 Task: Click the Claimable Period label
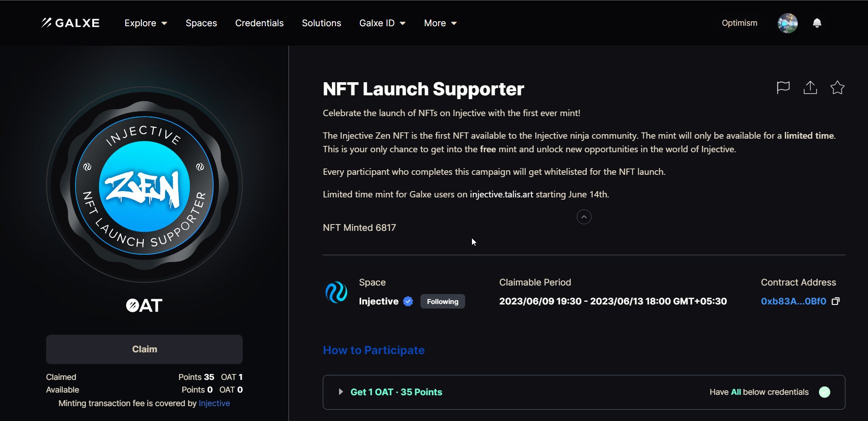click(535, 282)
